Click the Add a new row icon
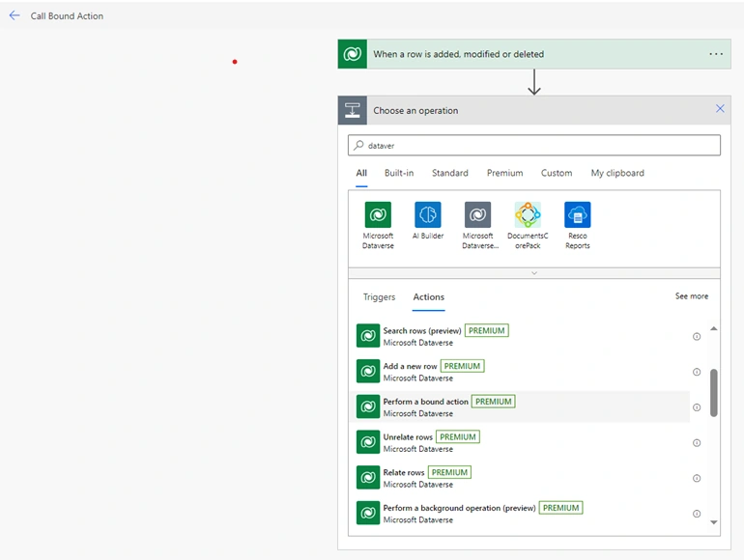Screen dimensions: 744x560 [x=368, y=371]
